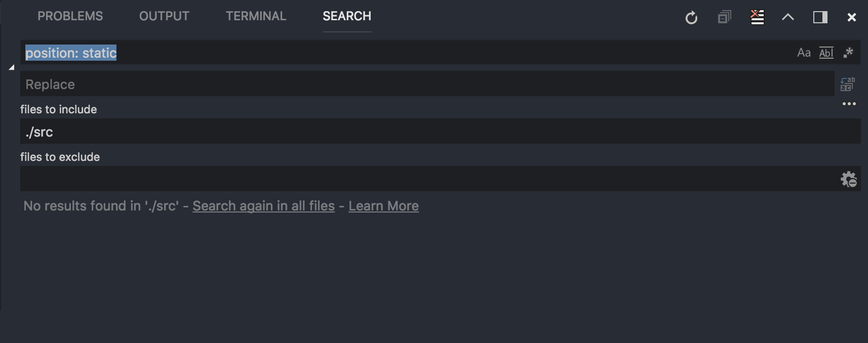
Task: Open the Learn More link
Action: 383,206
